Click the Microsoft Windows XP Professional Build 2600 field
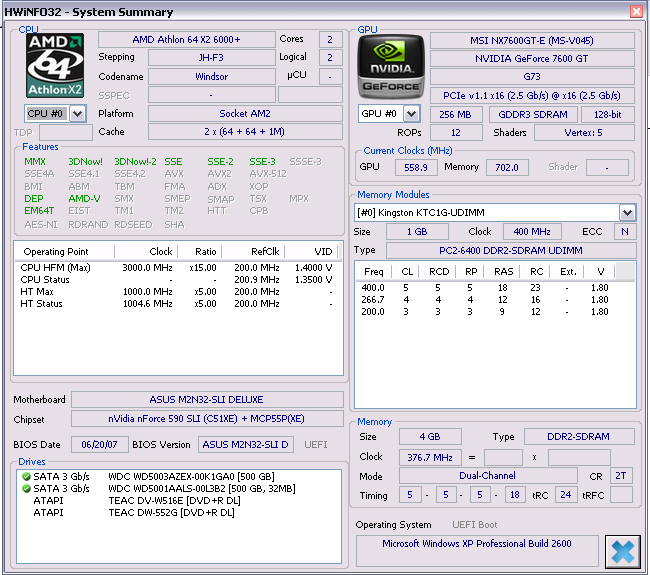Viewport: 650px width, 575px height. 477,551
